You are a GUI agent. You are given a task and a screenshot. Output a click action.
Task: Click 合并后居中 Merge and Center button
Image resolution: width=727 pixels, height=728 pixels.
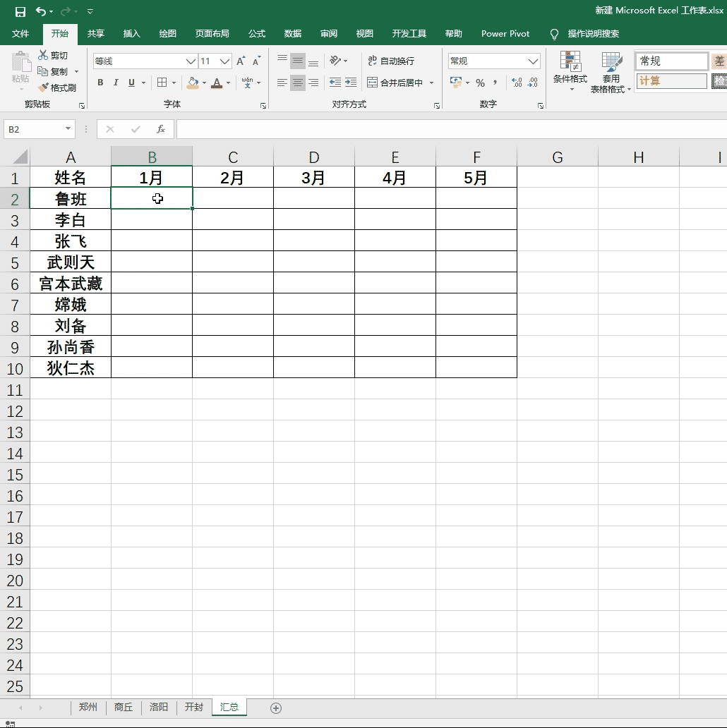[x=395, y=83]
